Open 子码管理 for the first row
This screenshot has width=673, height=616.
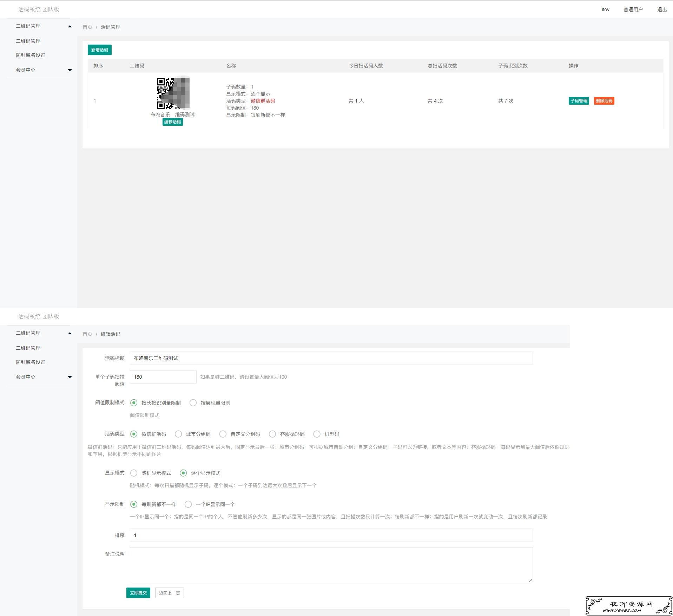pyautogui.click(x=579, y=101)
